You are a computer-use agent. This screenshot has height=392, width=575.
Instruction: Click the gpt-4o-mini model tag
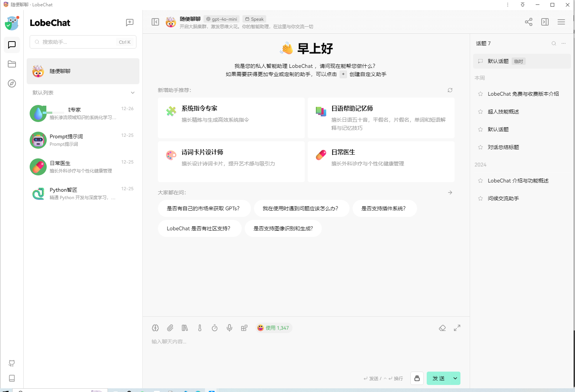point(222,19)
